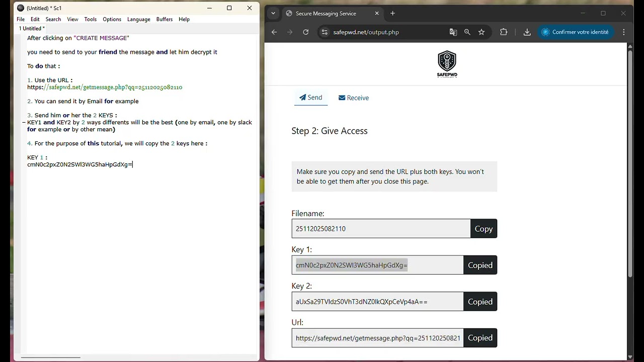Click Copied button next to Key 2
644x362 pixels.
tap(480, 302)
